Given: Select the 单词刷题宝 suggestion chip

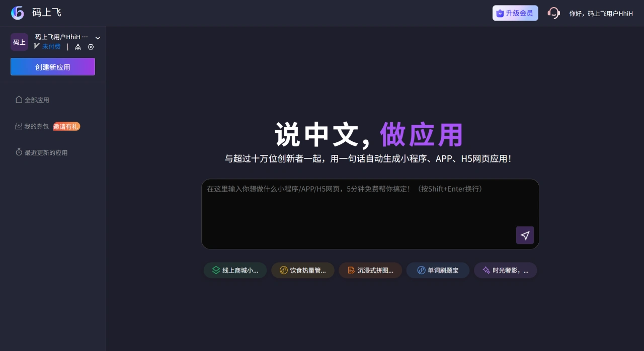Looking at the screenshot, I should (438, 270).
